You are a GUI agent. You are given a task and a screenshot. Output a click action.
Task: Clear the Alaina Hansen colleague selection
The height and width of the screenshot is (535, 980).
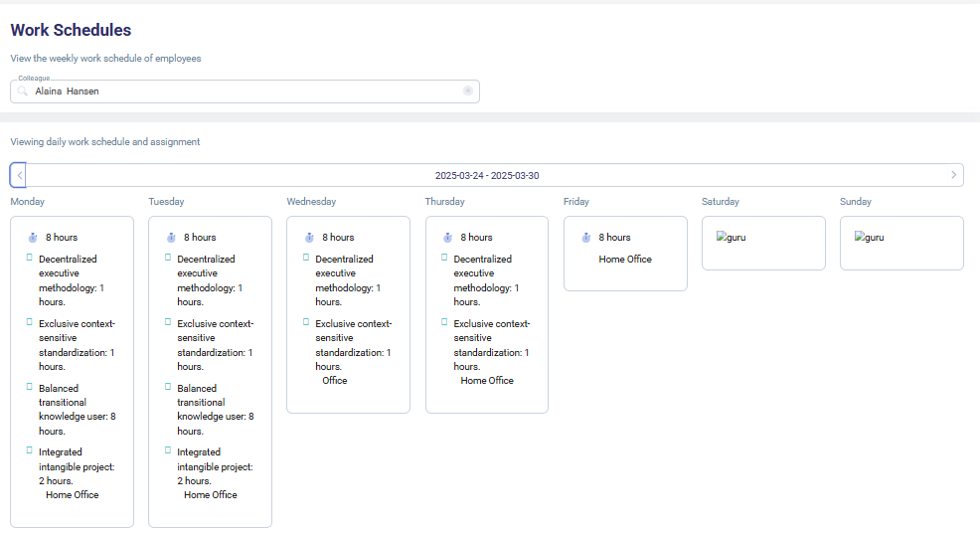click(468, 90)
